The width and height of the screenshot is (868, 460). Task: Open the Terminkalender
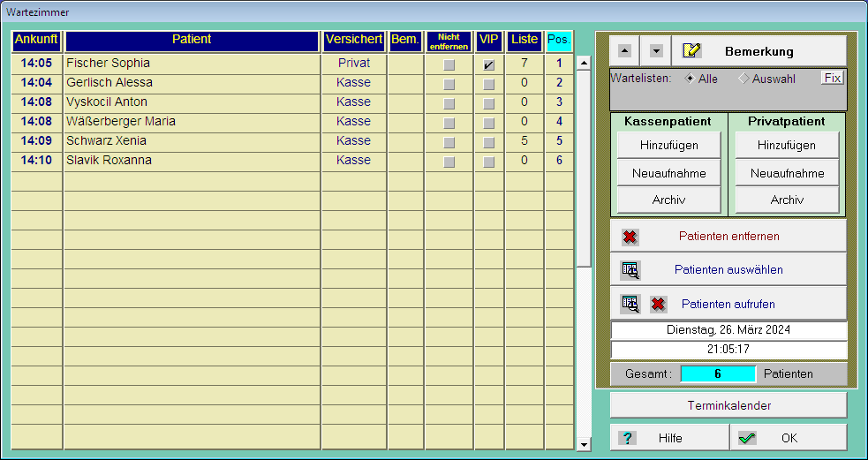(728, 405)
